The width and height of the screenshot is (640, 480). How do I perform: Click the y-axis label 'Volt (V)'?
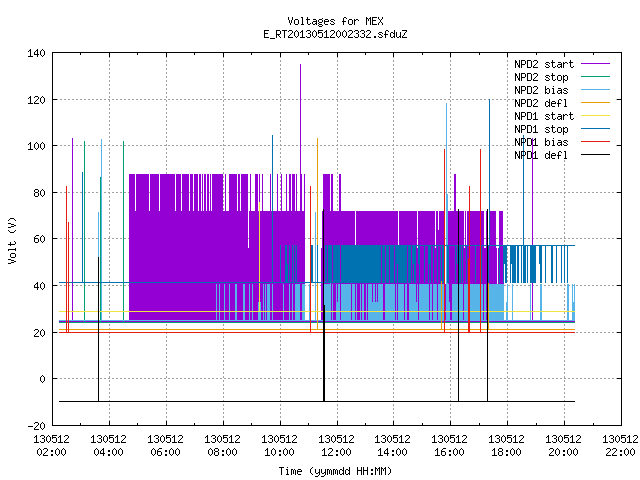13,240
